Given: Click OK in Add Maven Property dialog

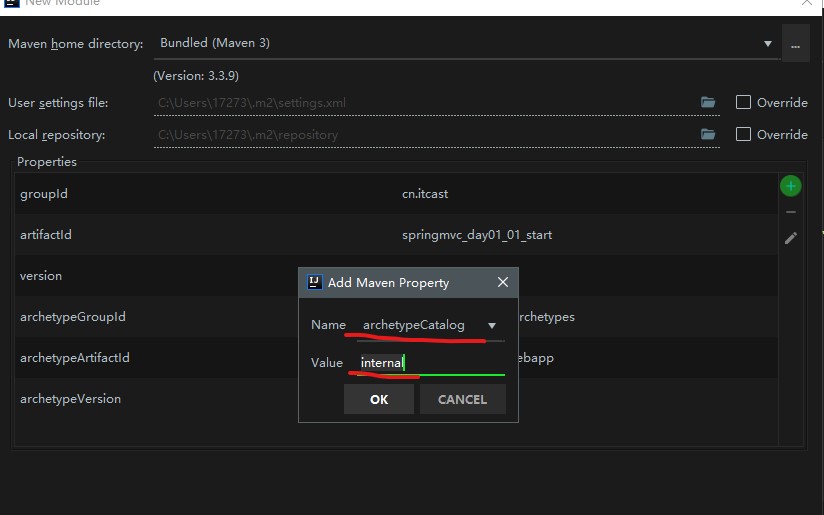Looking at the screenshot, I should click(x=379, y=399).
